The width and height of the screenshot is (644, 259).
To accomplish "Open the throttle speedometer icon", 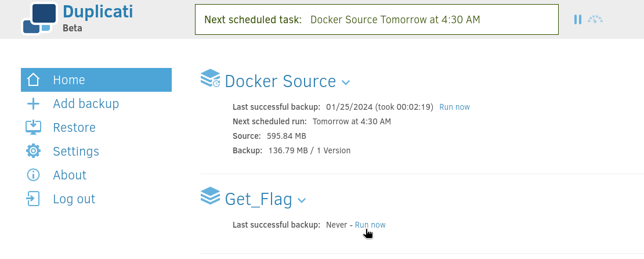I will point(595,19).
